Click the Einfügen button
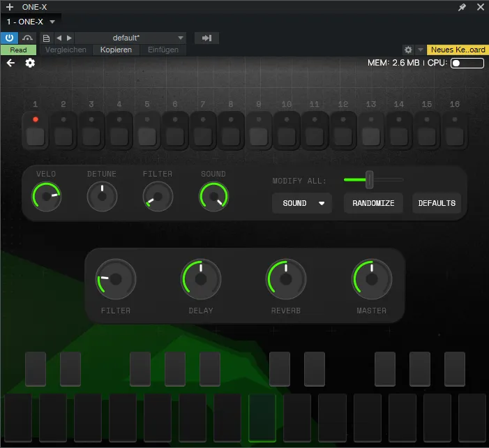The width and height of the screenshot is (489, 448). 163,50
